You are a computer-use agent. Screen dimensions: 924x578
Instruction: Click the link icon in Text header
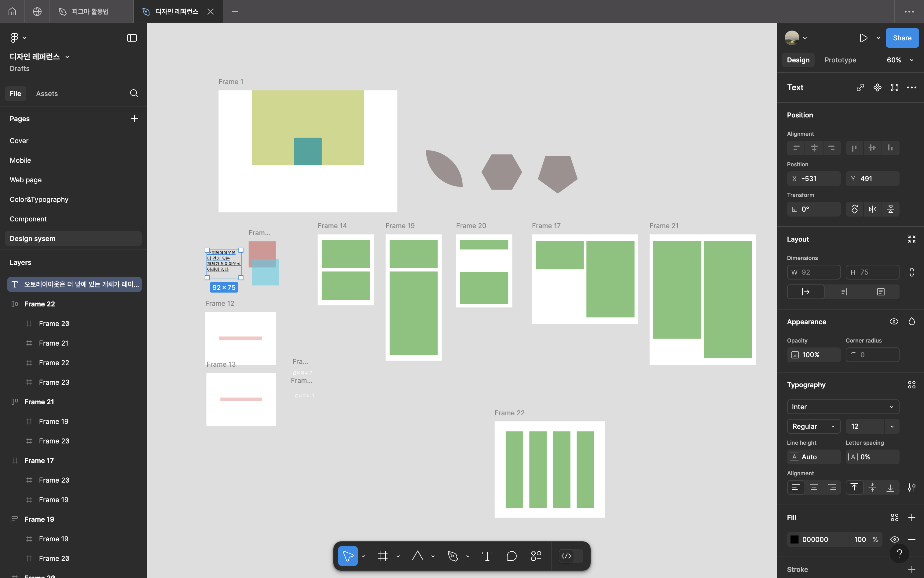coord(860,87)
